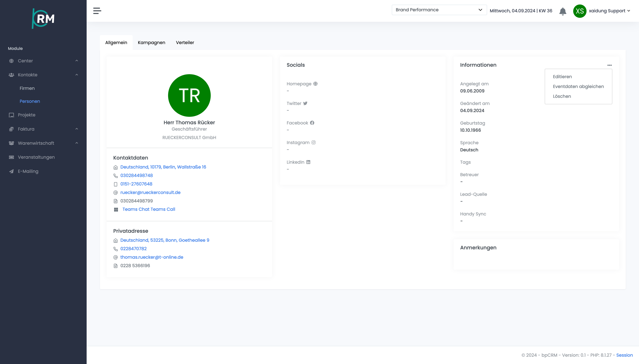
Task: Click the Session link in footer
Action: tap(624, 355)
